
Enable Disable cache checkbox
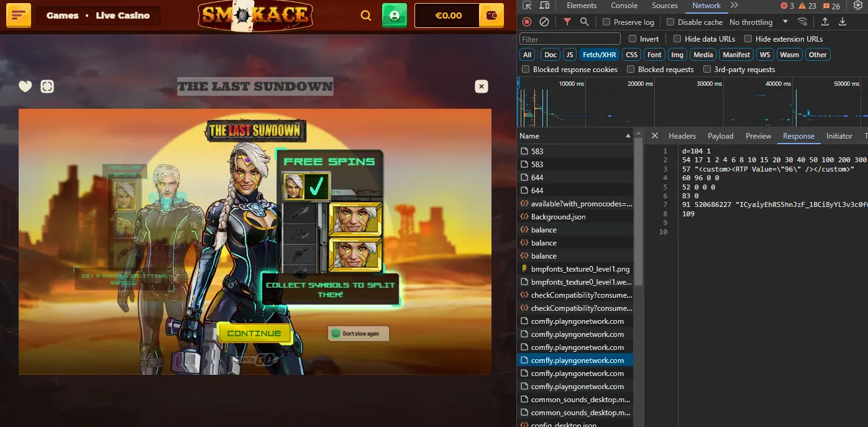[x=670, y=22]
